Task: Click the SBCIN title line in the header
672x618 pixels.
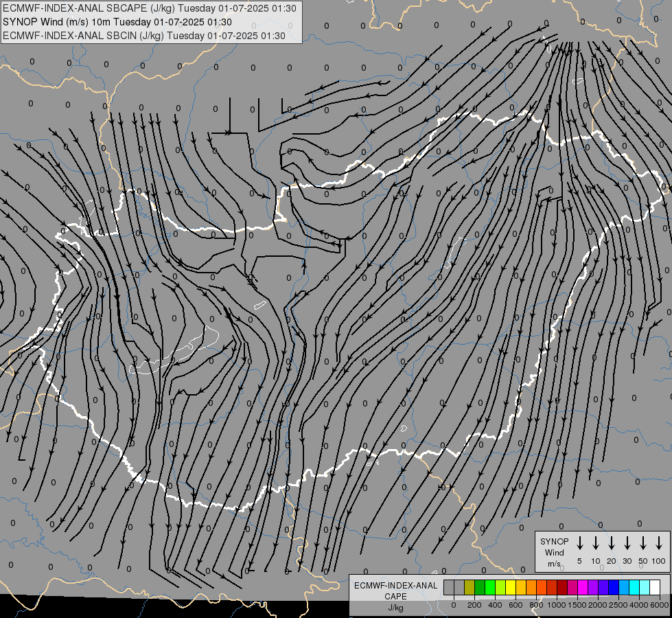Action: [x=144, y=36]
